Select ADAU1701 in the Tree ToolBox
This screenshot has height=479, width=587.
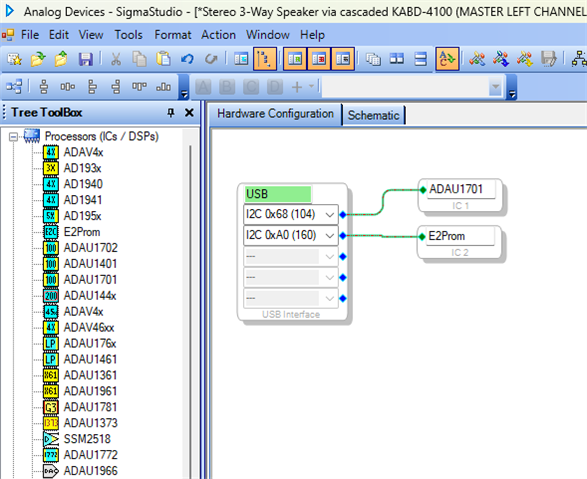[90, 279]
